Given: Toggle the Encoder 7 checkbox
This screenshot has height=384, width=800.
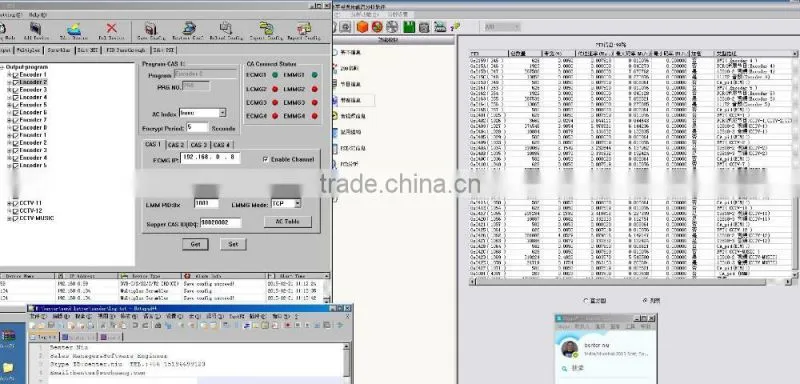Looking at the screenshot, I should click(15, 120).
